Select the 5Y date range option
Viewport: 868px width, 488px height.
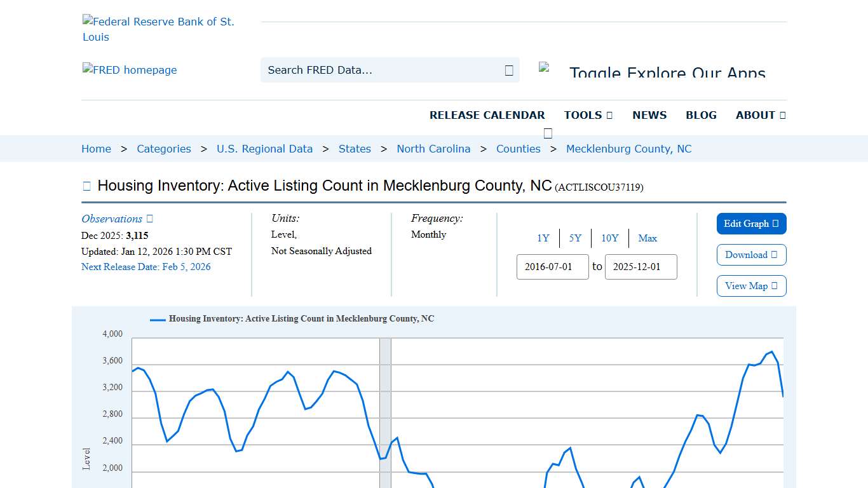tap(575, 238)
